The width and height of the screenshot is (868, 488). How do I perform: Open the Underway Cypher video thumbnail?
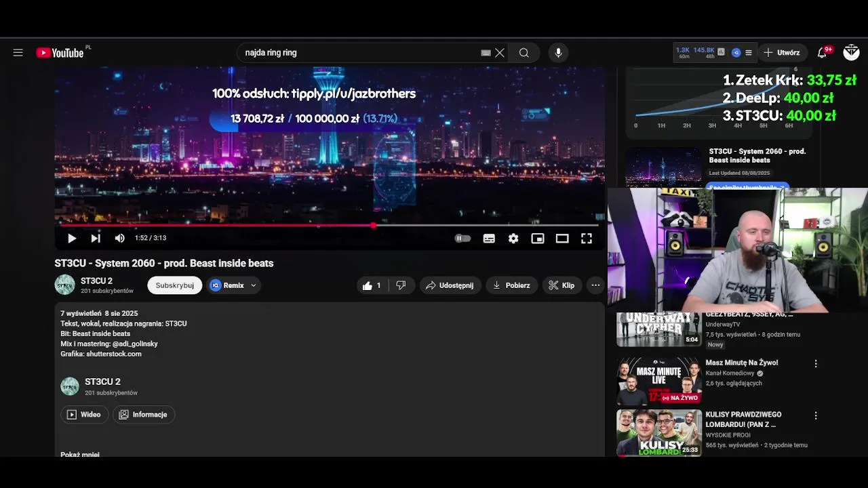pyautogui.click(x=659, y=329)
